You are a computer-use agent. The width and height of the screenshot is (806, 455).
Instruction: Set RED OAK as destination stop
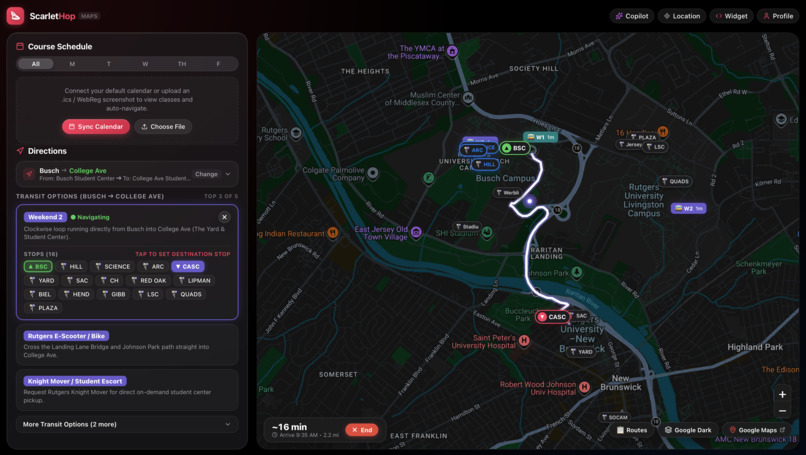149,280
